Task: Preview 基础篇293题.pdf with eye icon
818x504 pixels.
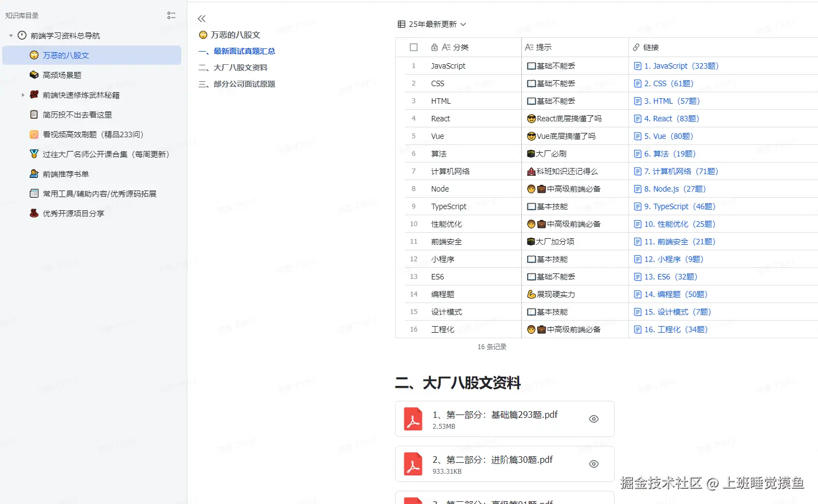Action: (594, 419)
